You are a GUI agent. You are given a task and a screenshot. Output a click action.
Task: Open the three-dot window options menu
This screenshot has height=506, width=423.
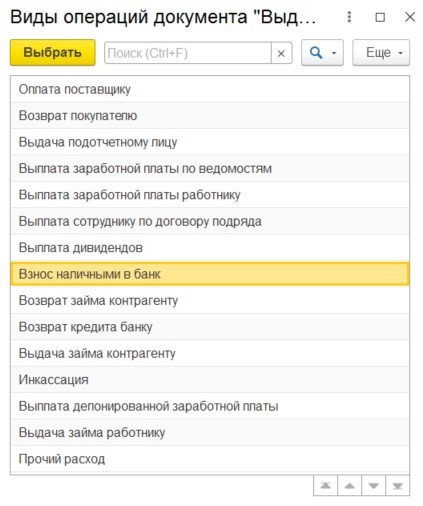tap(349, 17)
